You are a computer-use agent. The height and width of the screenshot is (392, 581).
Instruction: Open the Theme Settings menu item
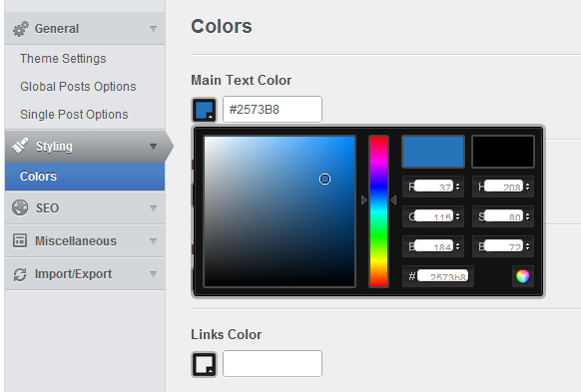63,59
